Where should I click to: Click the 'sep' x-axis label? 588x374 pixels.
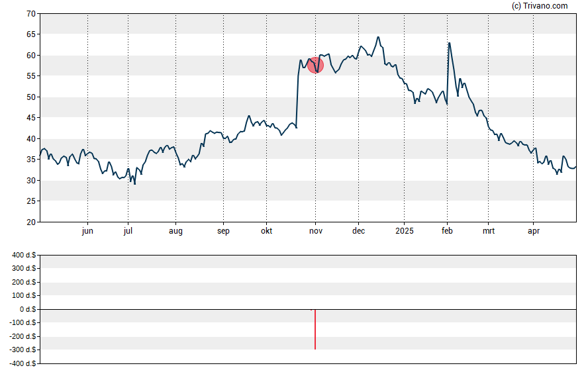223,231
